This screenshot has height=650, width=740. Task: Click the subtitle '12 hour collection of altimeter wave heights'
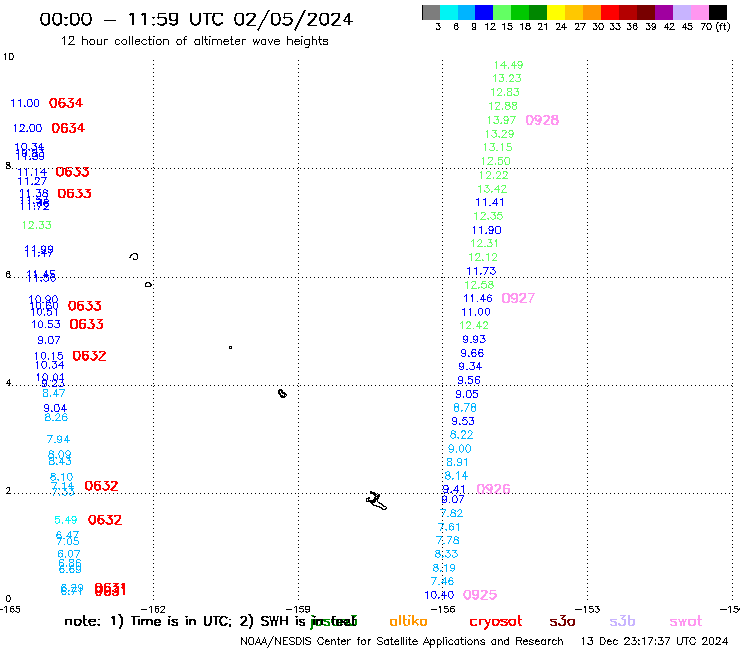click(x=194, y=41)
